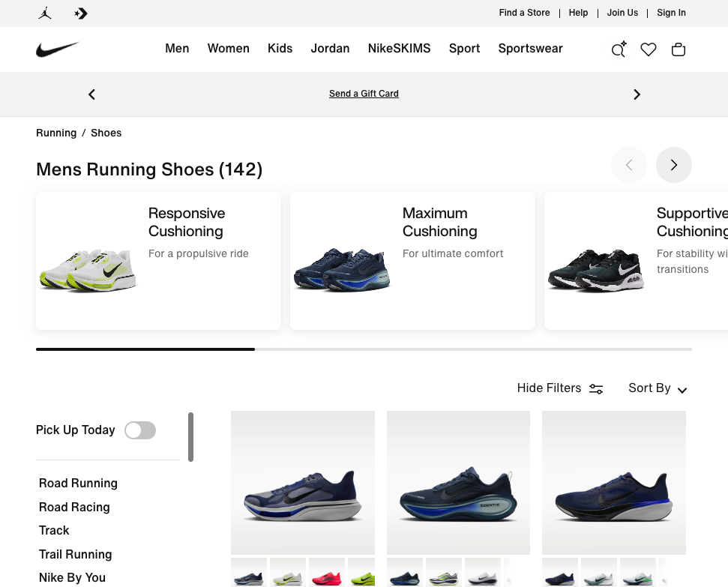
Task: Filter by Trail Running
Action: click(75, 555)
